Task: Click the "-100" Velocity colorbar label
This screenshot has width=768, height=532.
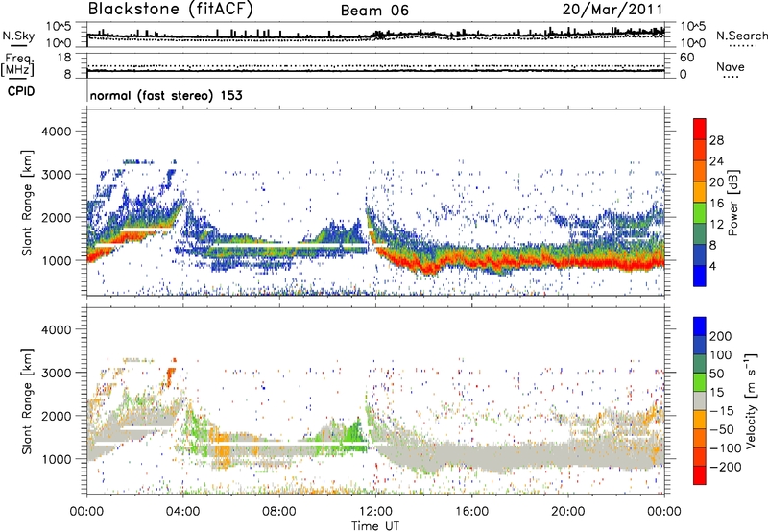Action: [726, 448]
